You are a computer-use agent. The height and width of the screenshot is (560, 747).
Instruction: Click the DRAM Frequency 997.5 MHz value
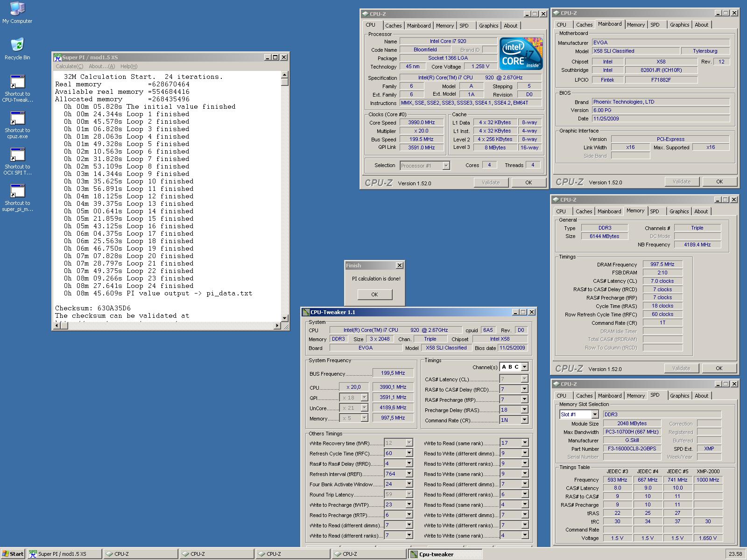[662, 264]
